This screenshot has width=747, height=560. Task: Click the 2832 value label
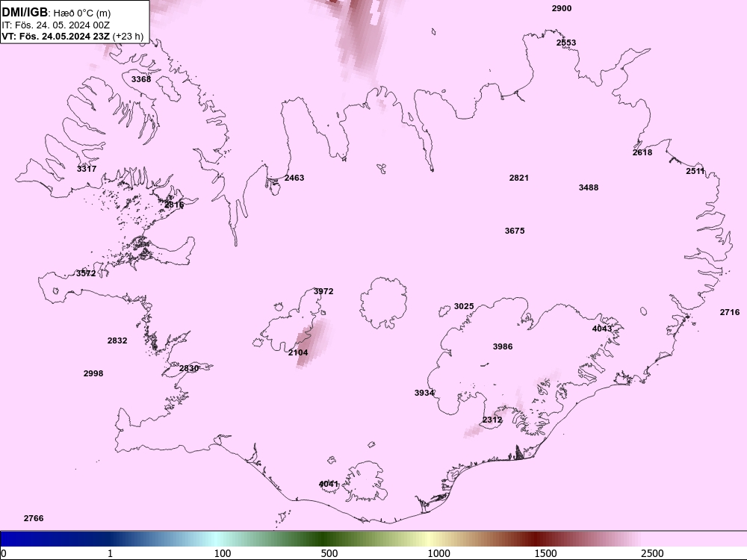pyautogui.click(x=117, y=340)
